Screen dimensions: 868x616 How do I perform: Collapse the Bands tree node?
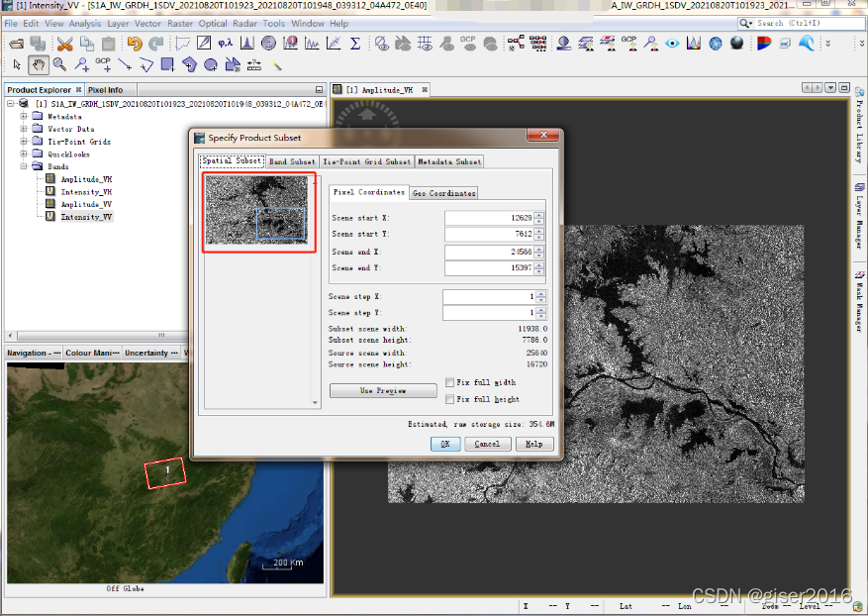coord(24,167)
